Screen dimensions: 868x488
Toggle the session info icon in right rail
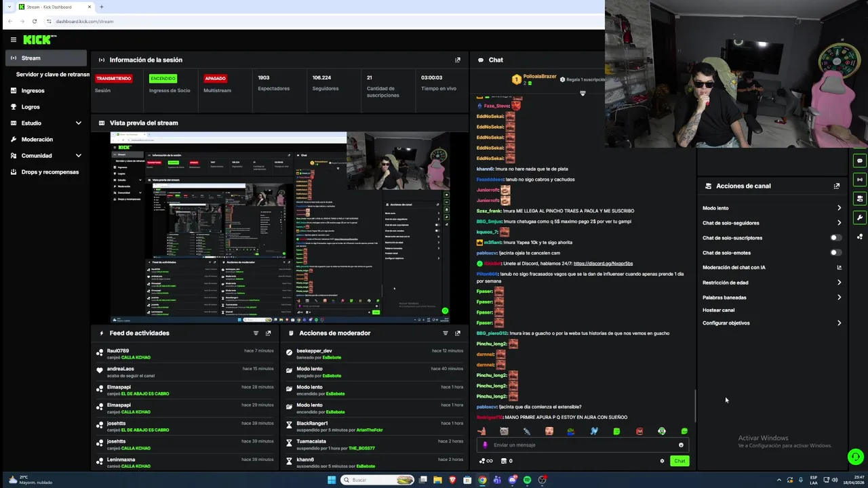click(860, 180)
